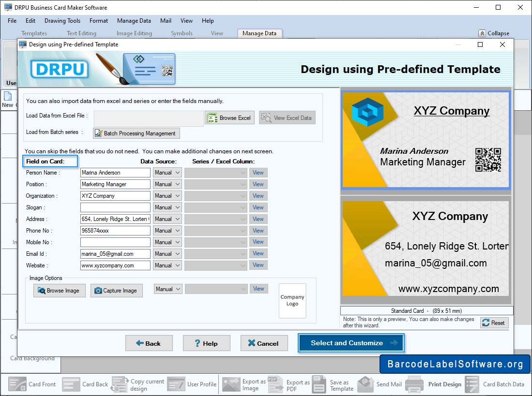
Task: Open the Manage Data menu
Action: click(134, 21)
